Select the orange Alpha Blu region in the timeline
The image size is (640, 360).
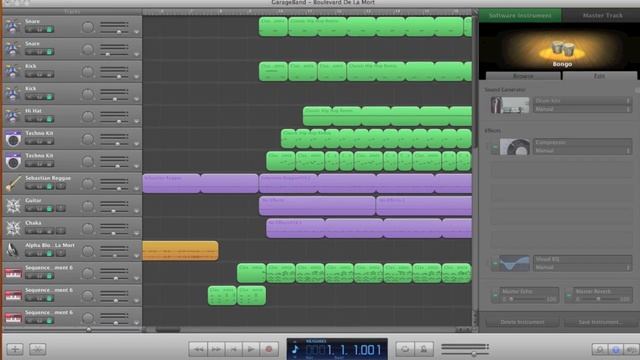coord(180,251)
